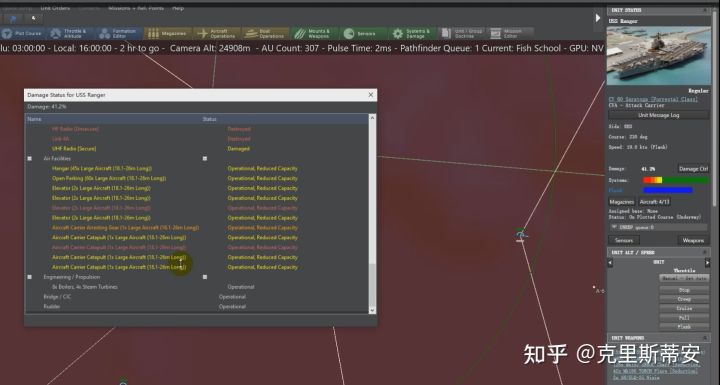Open Aircraft Operations window
The image size is (720, 385).
[217, 33]
